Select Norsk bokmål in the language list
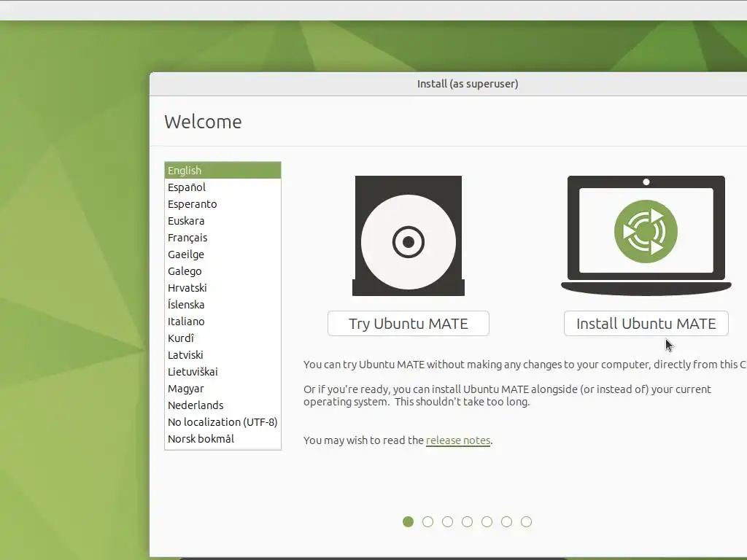Image resolution: width=747 pixels, height=560 pixels. point(222,438)
